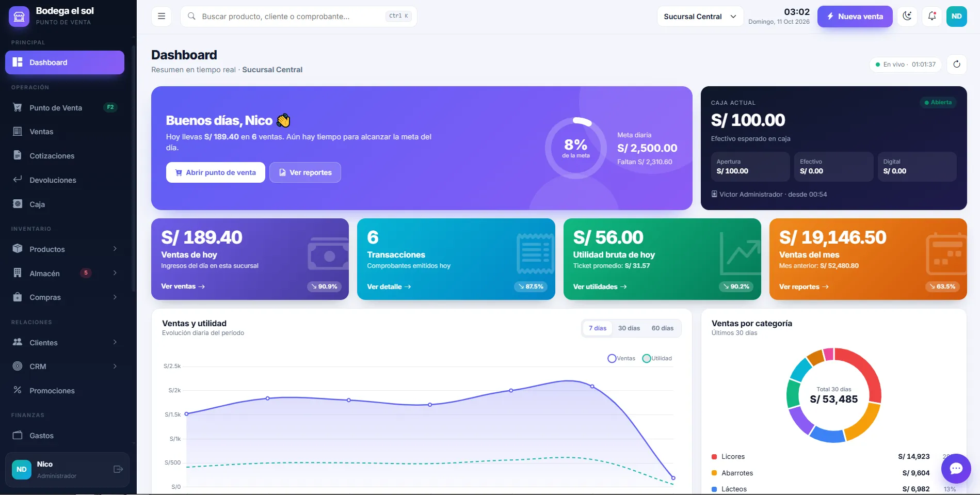
Task: Click the Dashboard grid icon
Action: pyautogui.click(x=18, y=62)
